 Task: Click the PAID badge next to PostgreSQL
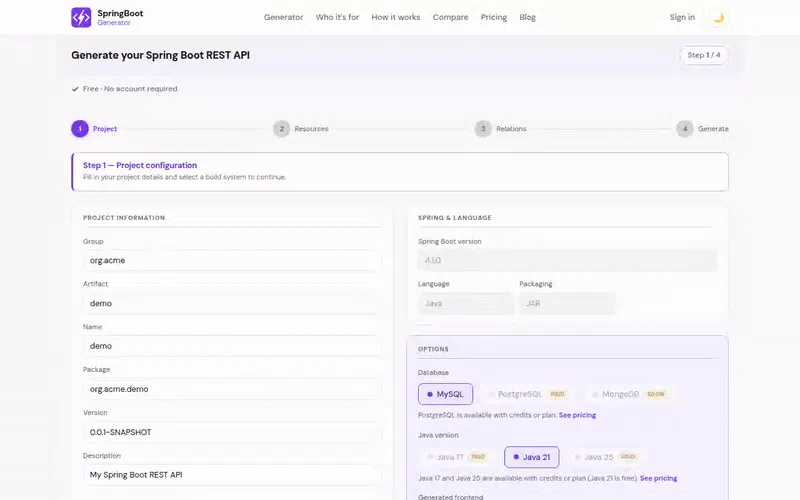(557, 394)
